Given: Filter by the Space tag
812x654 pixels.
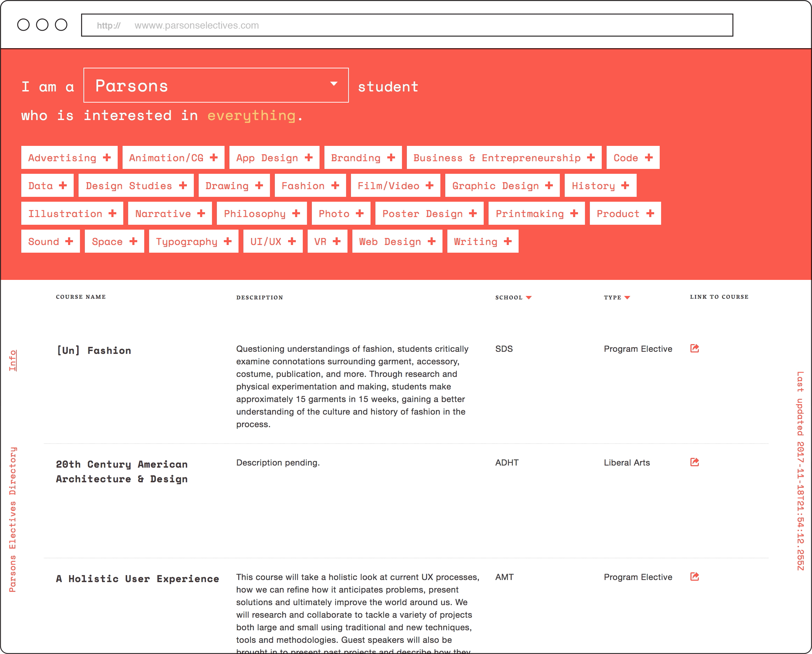Looking at the screenshot, I should point(115,241).
